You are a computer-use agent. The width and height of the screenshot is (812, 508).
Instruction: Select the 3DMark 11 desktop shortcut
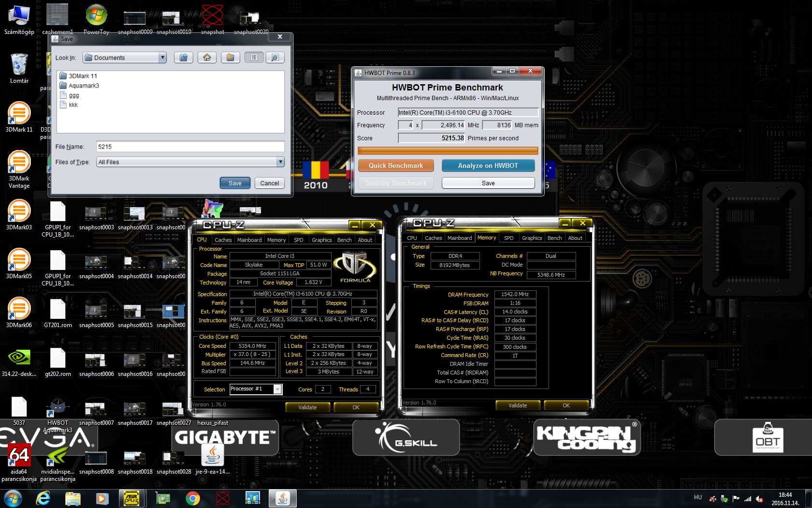(19, 117)
